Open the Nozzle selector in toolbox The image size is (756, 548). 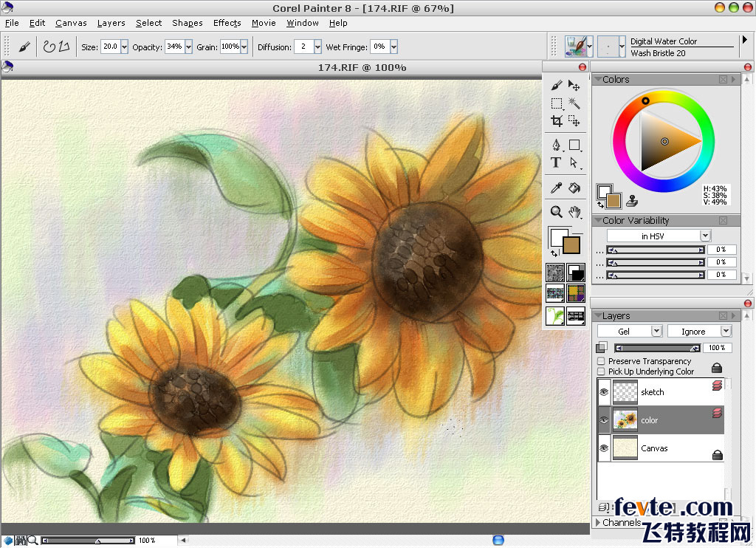click(x=576, y=316)
